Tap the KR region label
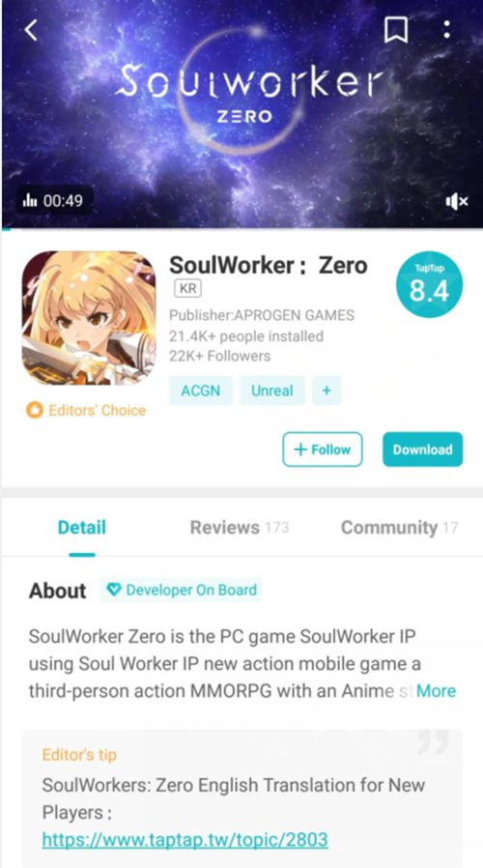This screenshot has width=483, height=868. tap(187, 288)
